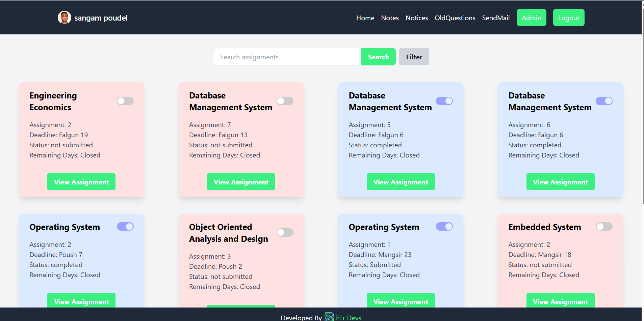Open the Home menu item
644x321 pixels.
point(365,18)
